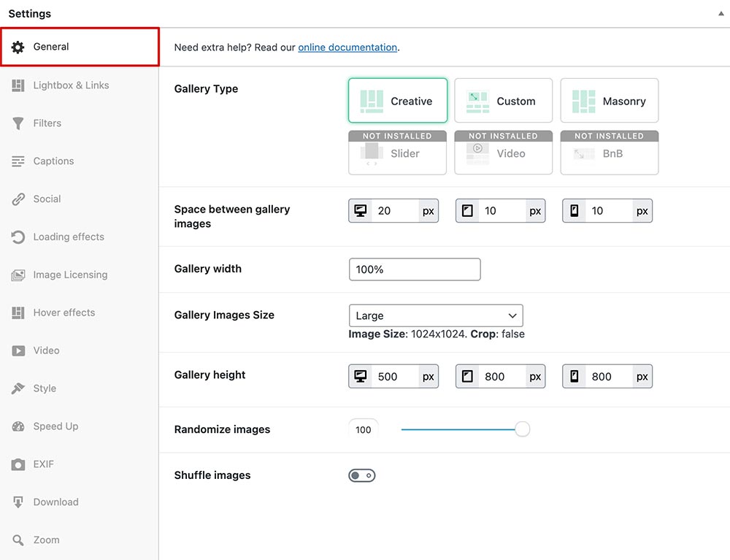Viewport: 730px width, 560px height.
Task: Collapse the Settings panel with the arrow
Action: click(721, 14)
